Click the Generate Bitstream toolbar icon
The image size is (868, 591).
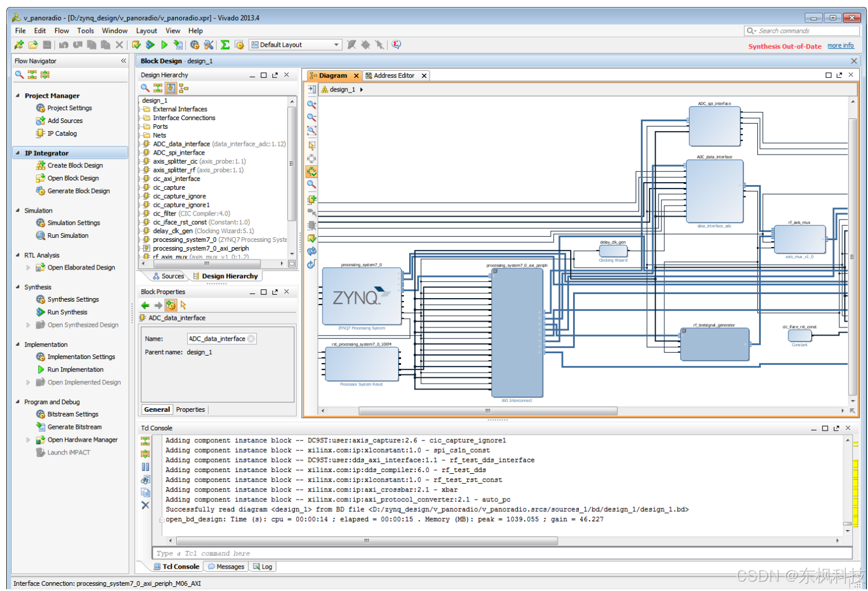point(178,45)
